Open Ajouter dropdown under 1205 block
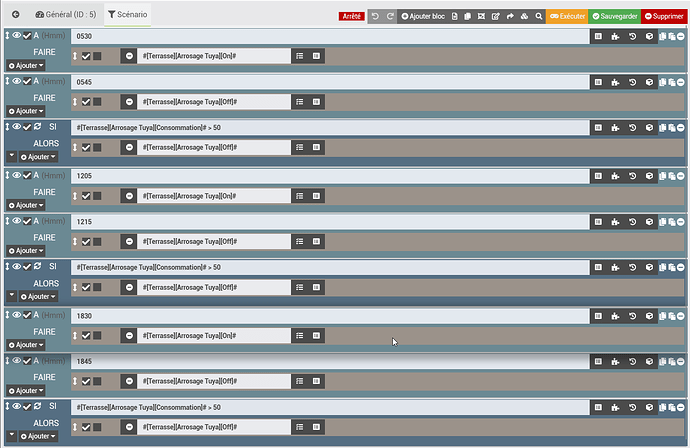The height and width of the screenshot is (448, 690). pos(26,206)
